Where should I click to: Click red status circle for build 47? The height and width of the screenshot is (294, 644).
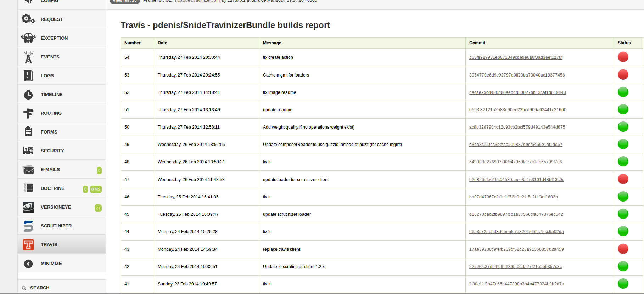tap(623, 179)
